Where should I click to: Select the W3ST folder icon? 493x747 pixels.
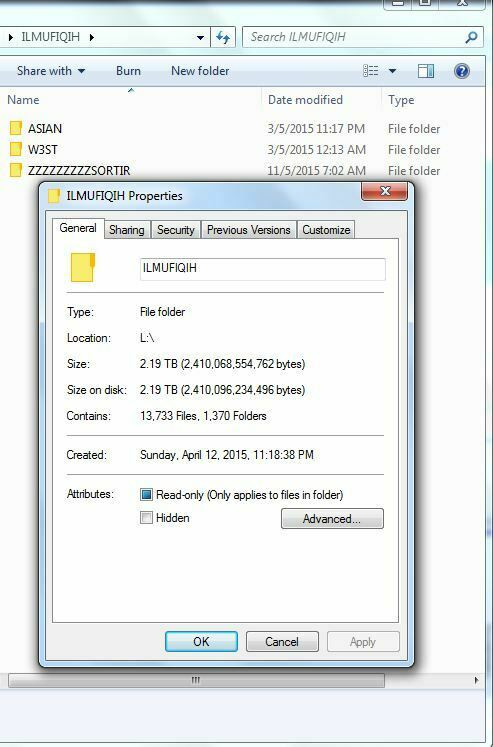[16, 149]
